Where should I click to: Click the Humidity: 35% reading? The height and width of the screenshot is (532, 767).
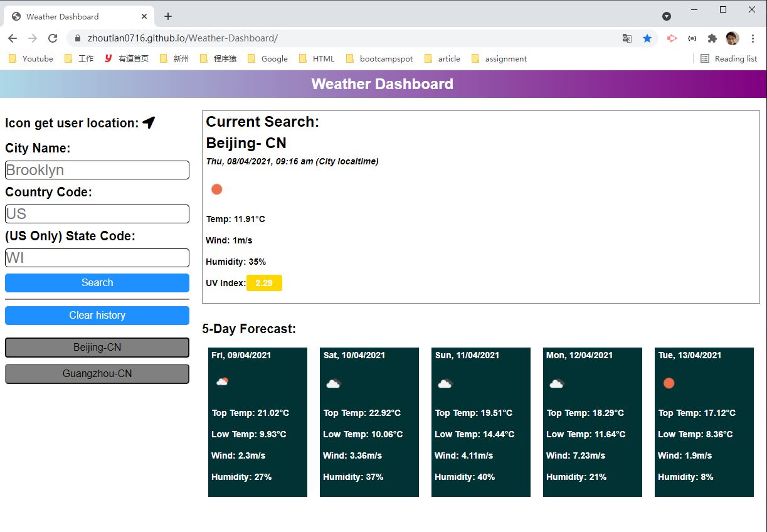pyautogui.click(x=236, y=262)
